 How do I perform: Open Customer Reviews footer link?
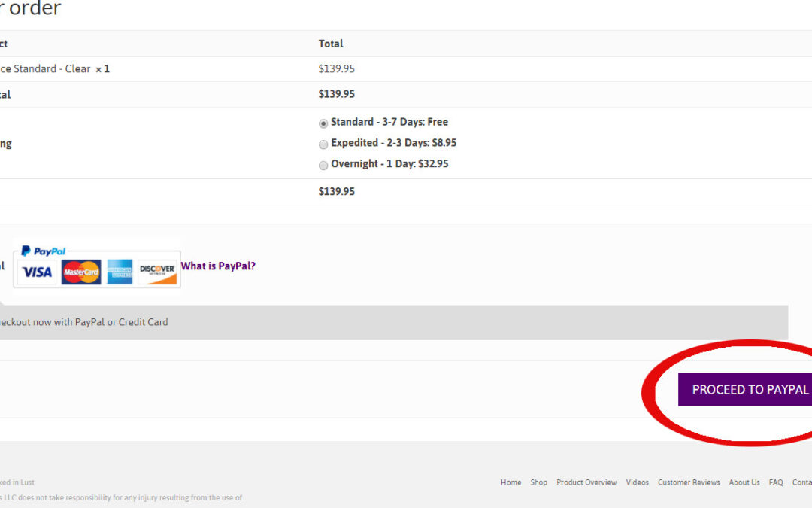(689, 482)
